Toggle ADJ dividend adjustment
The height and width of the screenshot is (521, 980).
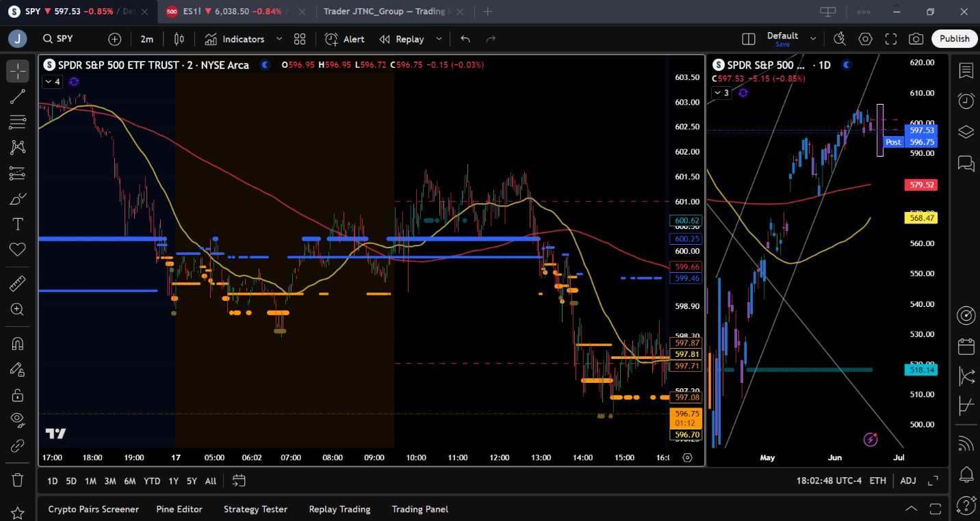coord(908,481)
